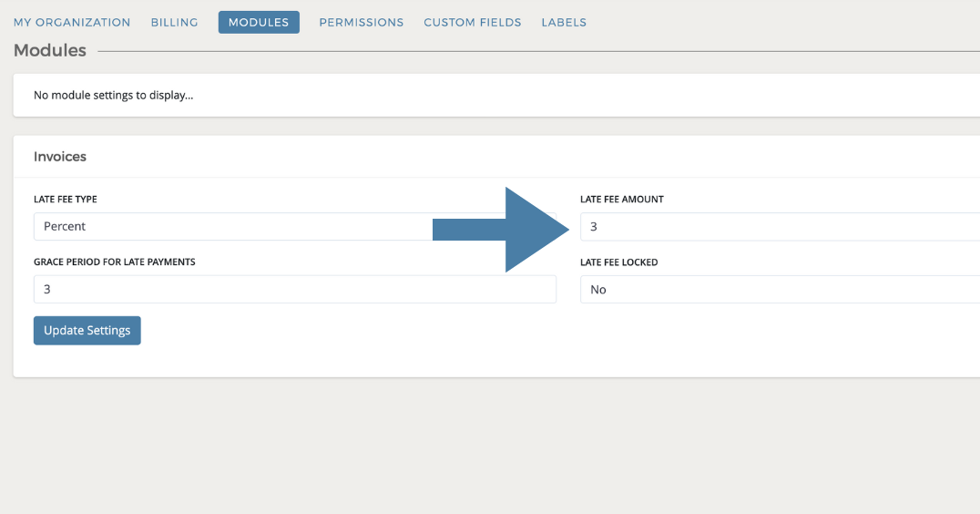Click the Modules page heading
This screenshot has width=980, height=514.
click(50, 51)
